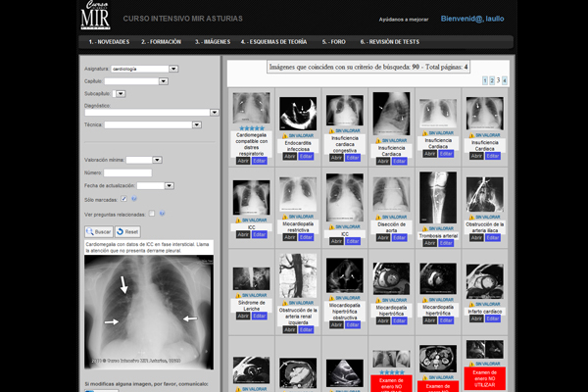Click Abrir on Infarto cardiaco card

click(476, 318)
